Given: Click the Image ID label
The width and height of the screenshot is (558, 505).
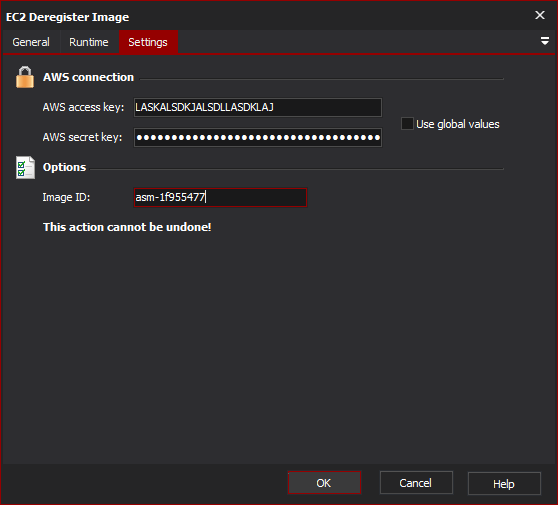Looking at the screenshot, I should (x=66, y=197).
